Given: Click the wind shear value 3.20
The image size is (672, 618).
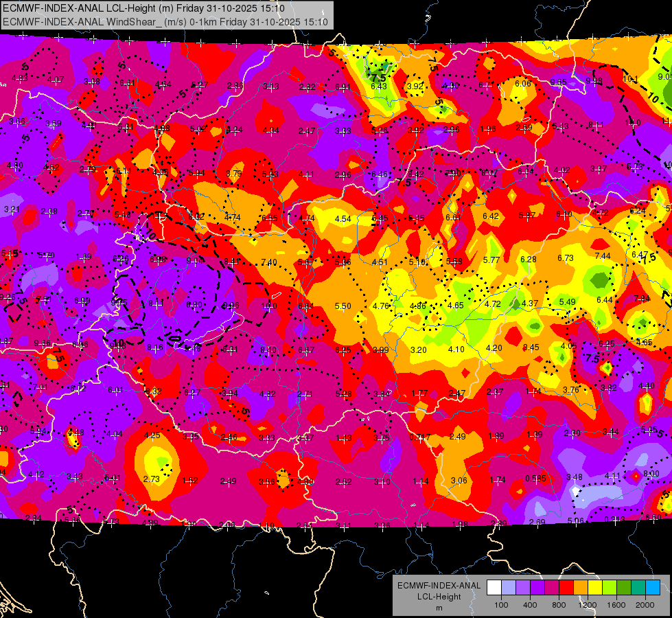Looking at the screenshot, I should (418, 350).
